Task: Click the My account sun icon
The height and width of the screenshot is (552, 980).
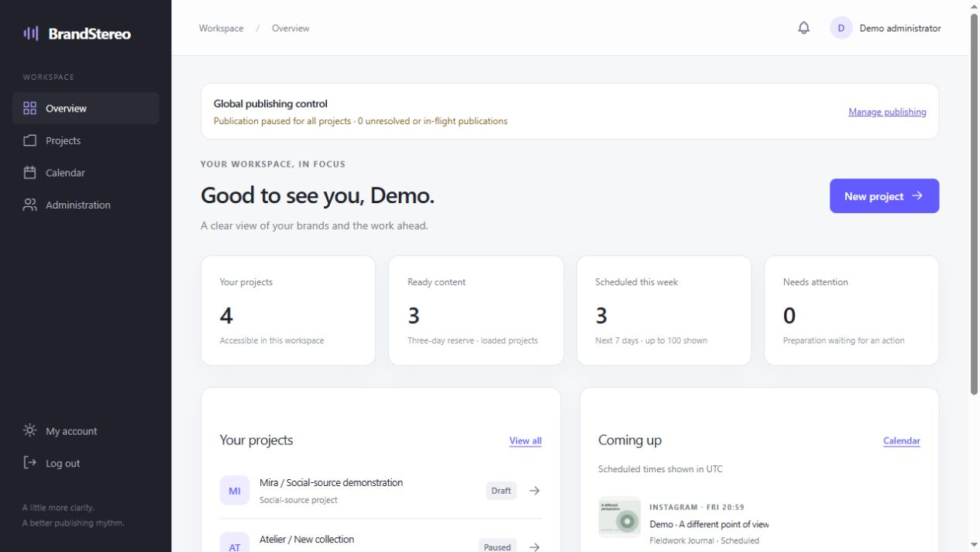Action: click(30, 431)
